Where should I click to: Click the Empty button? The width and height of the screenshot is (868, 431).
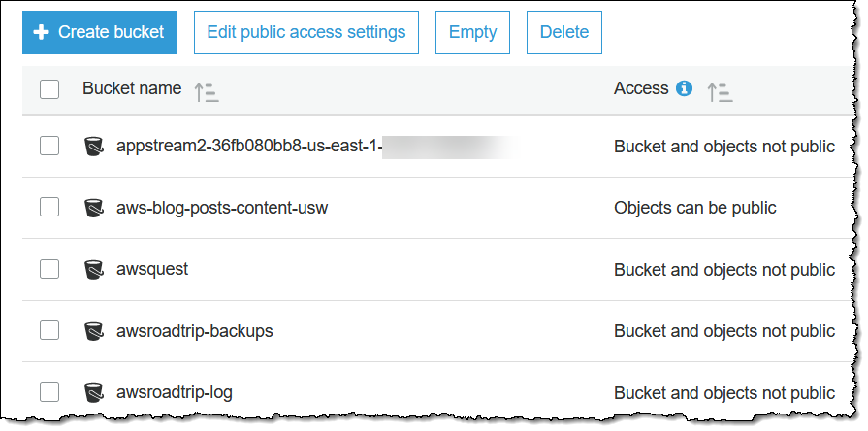point(472,32)
